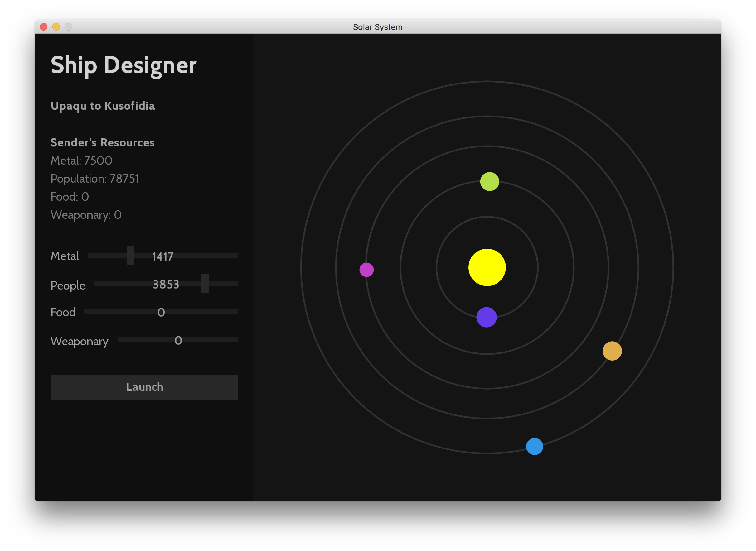Minimize the Solar System window
Screen dimensions: 756x551
56,27
